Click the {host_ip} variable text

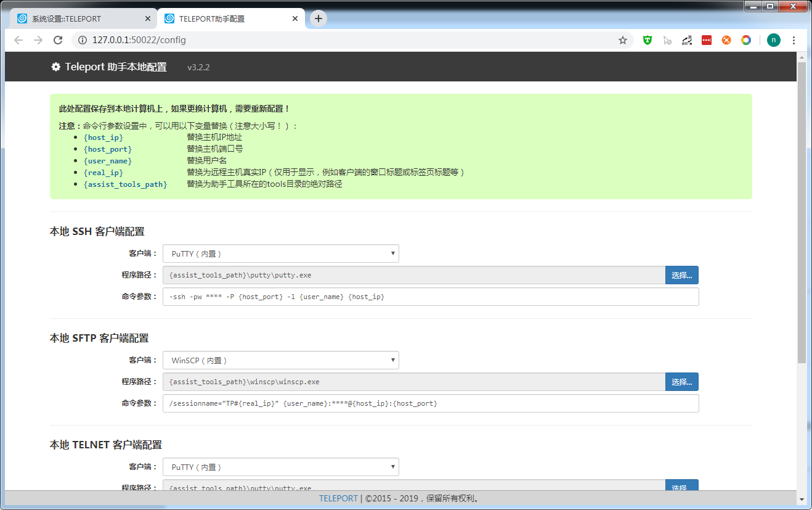coord(103,138)
